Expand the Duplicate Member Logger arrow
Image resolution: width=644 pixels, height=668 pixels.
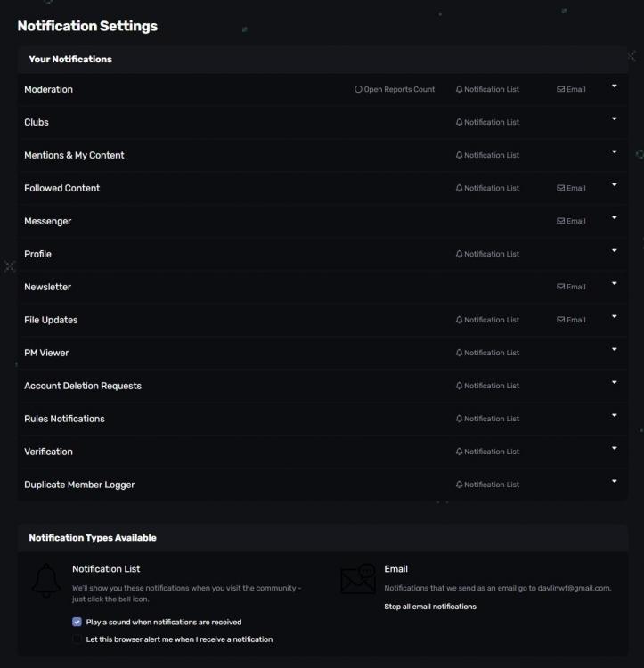point(614,482)
